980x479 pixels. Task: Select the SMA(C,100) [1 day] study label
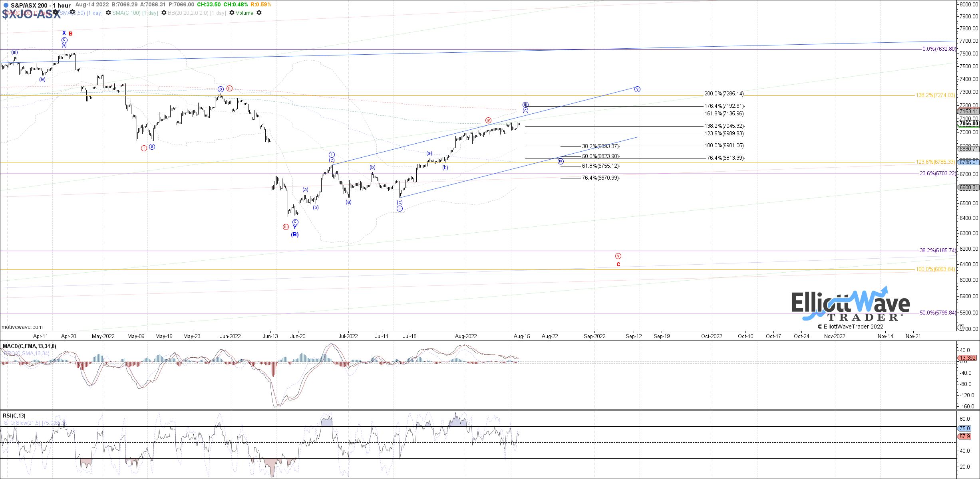click(135, 13)
